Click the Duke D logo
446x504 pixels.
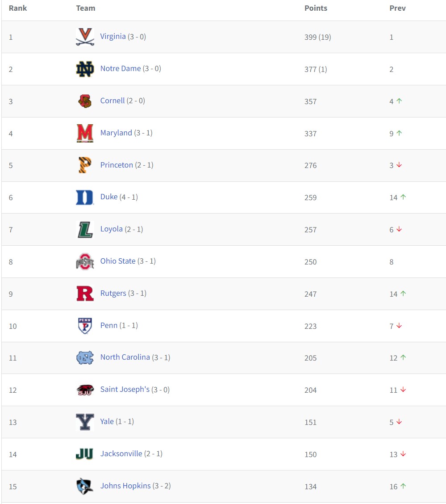click(x=85, y=197)
